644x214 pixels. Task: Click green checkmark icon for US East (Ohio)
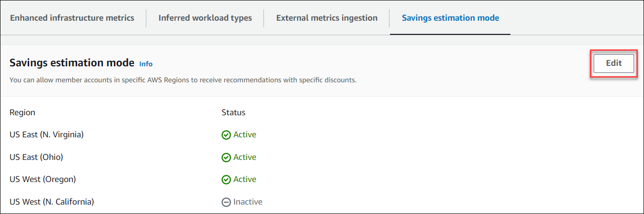tap(226, 158)
